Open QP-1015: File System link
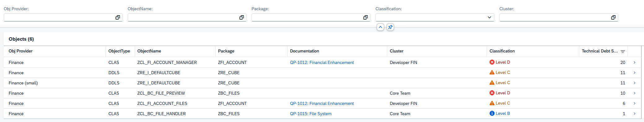Screen dimensions: 644x122 pos(311,114)
